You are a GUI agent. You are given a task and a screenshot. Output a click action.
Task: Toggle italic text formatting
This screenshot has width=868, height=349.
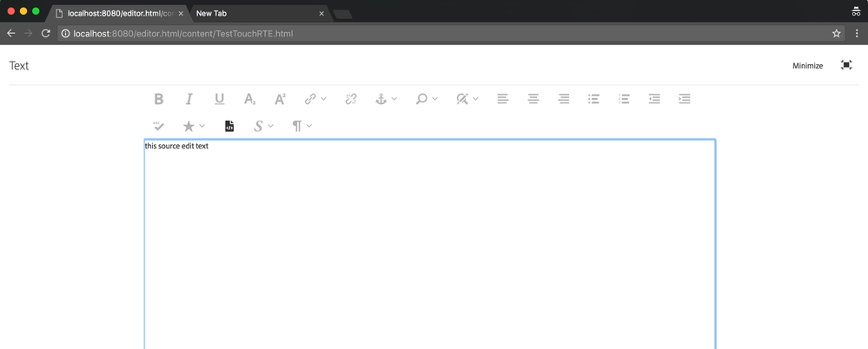coord(189,99)
